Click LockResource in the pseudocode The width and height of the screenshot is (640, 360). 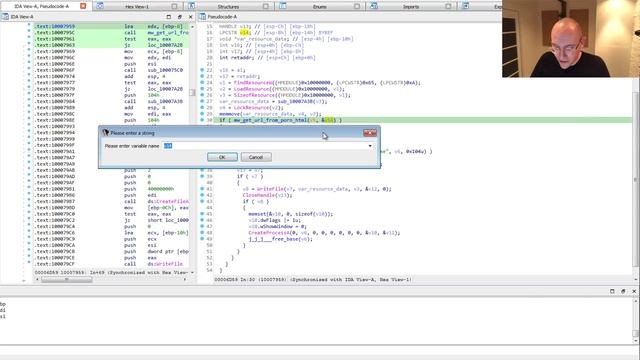coord(251,107)
